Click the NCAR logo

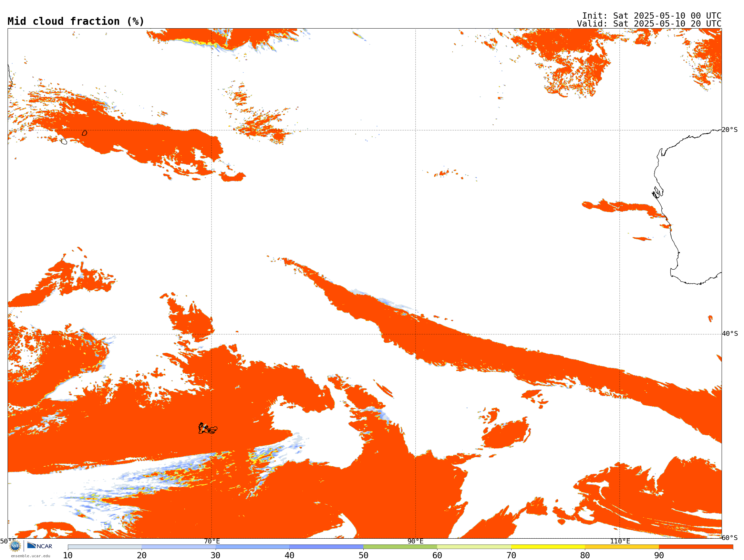pyautogui.click(x=40, y=546)
